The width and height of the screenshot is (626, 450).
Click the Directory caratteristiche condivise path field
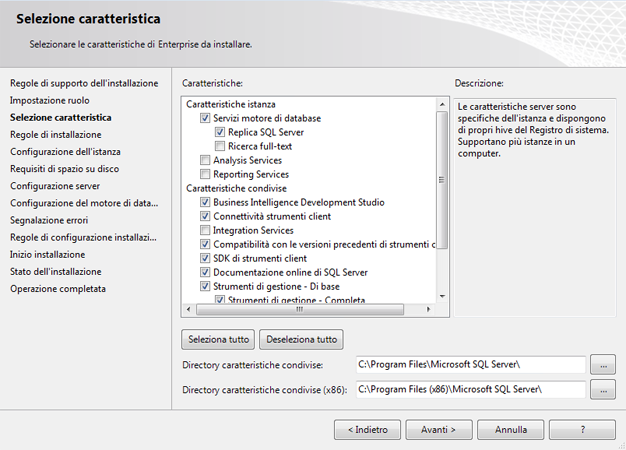click(x=471, y=365)
